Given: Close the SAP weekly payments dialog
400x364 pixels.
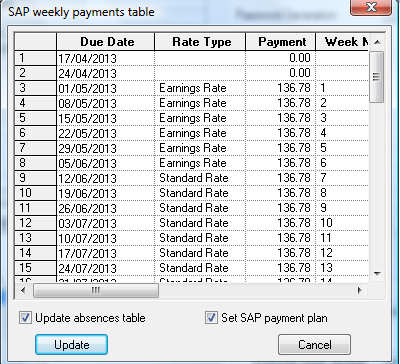Looking at the screenshot, I should coord(371,8).
